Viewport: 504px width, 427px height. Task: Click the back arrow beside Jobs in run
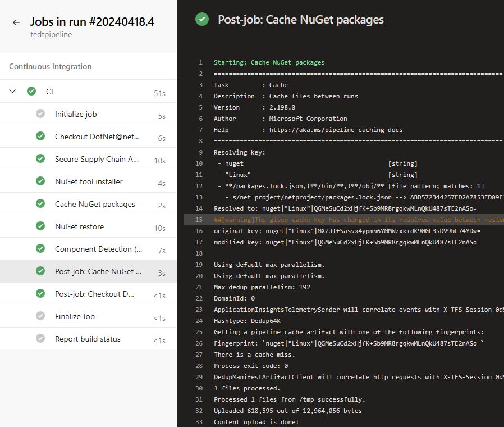16,22
